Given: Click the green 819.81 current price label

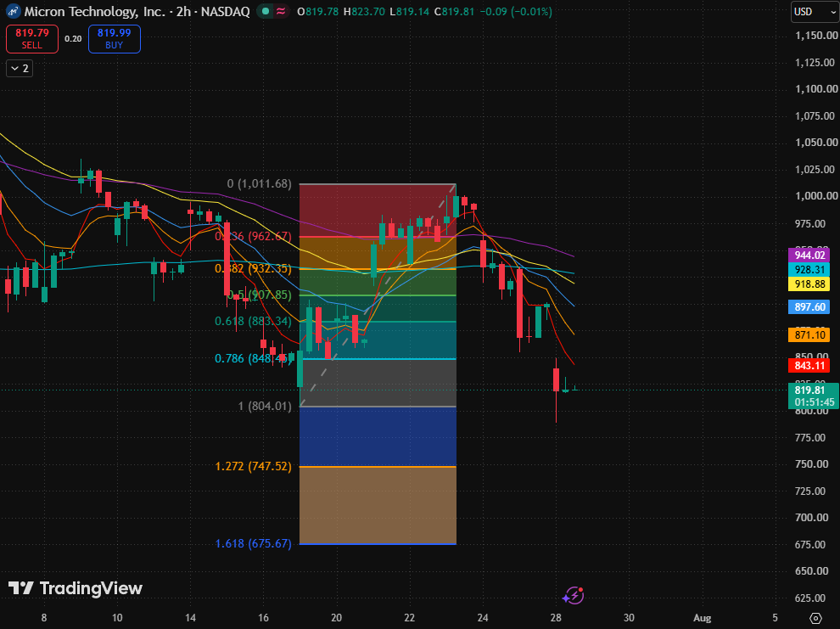Looking at the screenshot, I should coord(813,396).
